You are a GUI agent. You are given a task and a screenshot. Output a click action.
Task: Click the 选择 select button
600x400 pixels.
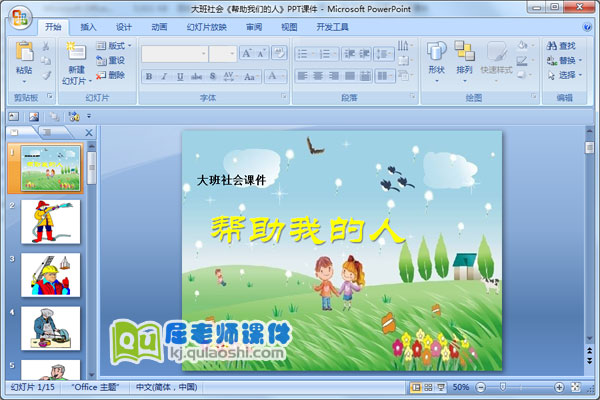[564, 75]
